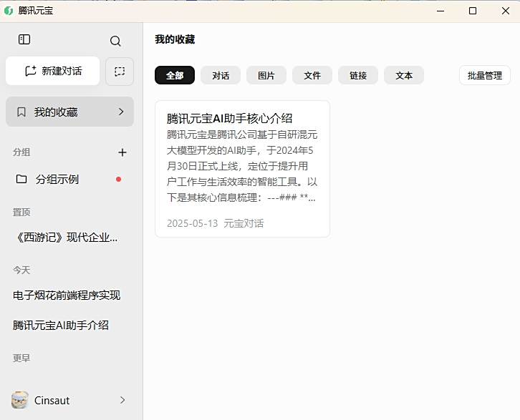
Task: Switch to the 链接 filter tab
Action: tap(358, 75)
